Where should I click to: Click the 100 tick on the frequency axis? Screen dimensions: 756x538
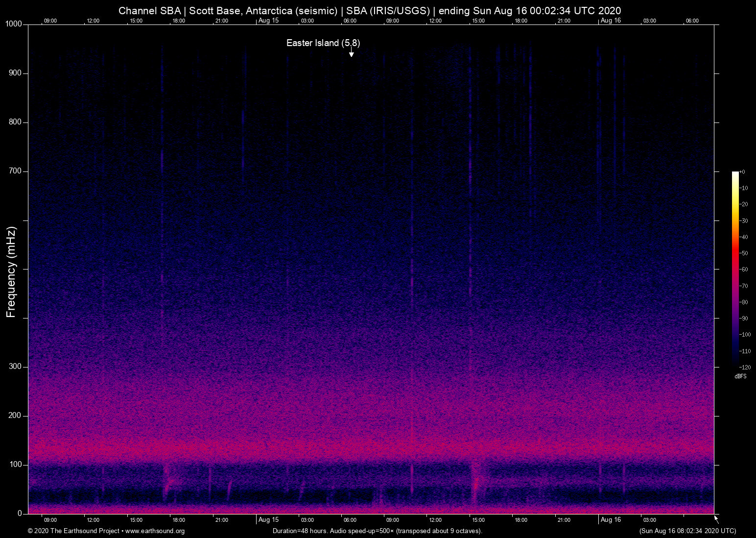[15, 465]
